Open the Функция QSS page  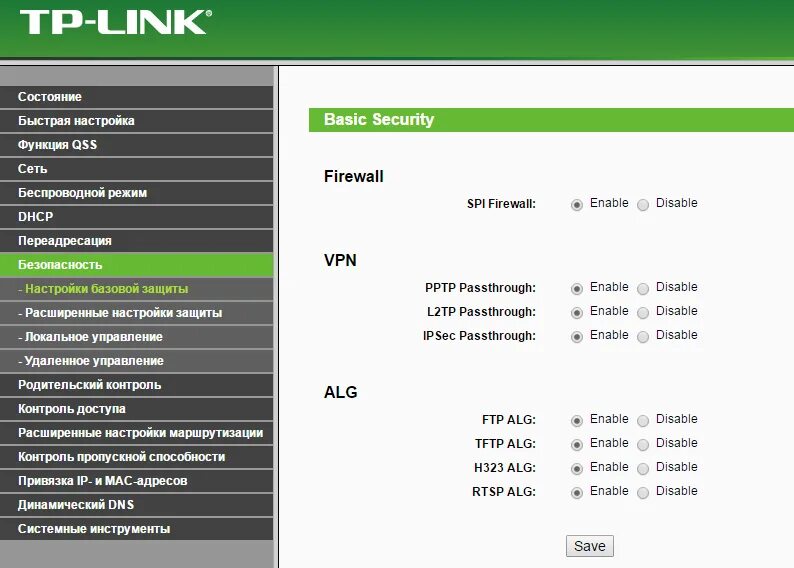[x=57, y=145]
